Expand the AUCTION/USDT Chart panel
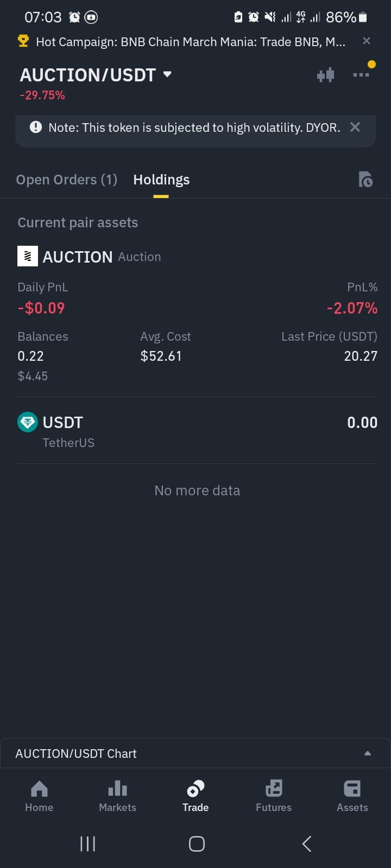 [195, 754]
